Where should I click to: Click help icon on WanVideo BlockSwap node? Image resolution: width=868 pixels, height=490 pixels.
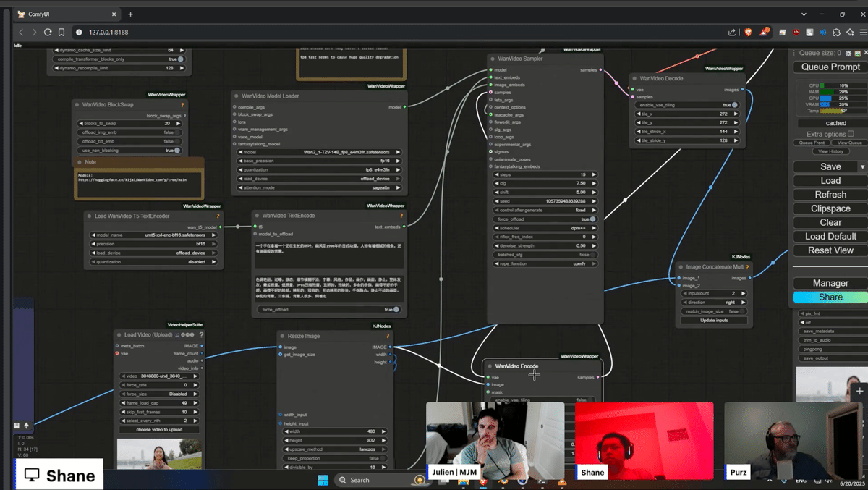click(x=182, y=105)
